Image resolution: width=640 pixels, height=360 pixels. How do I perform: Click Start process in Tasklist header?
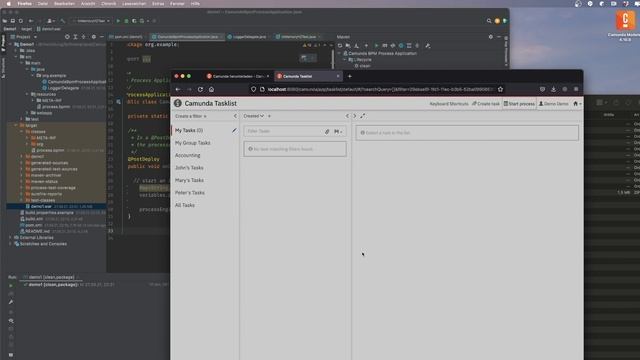point(519,104)
